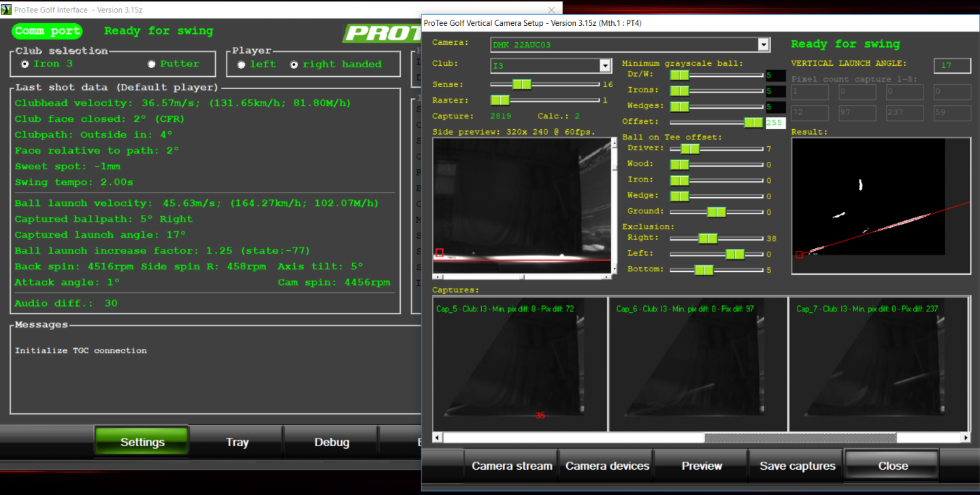Click the Tray button
This screenshot has width=980, height=495.
tap(237, 442)
